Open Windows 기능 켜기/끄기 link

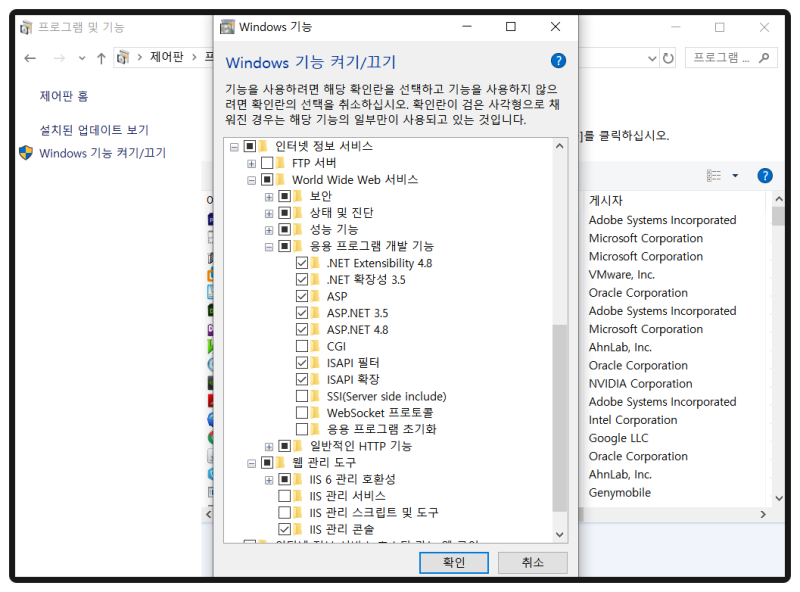(x=103, y=153)
